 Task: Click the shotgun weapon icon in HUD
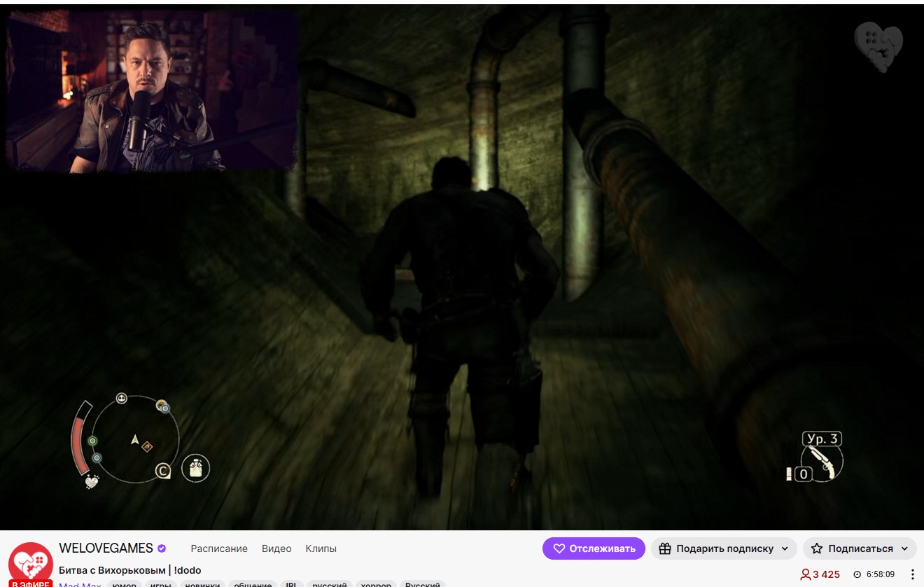pos(822,462)
